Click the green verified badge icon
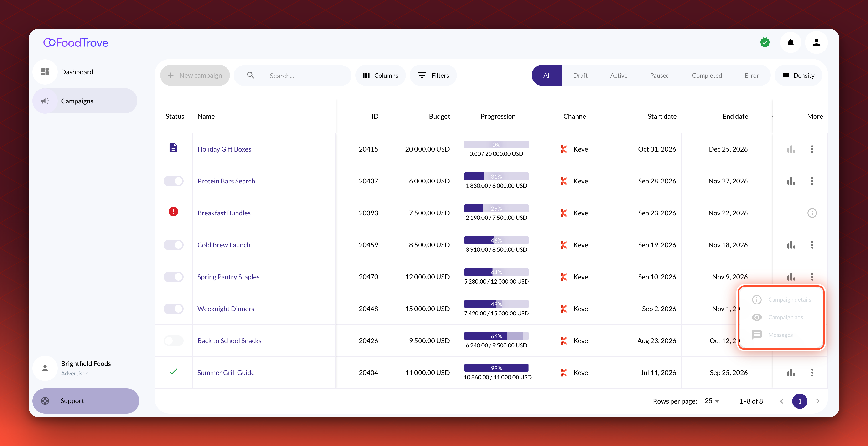This screenshot has width=868, height=446. pos(765,42)
